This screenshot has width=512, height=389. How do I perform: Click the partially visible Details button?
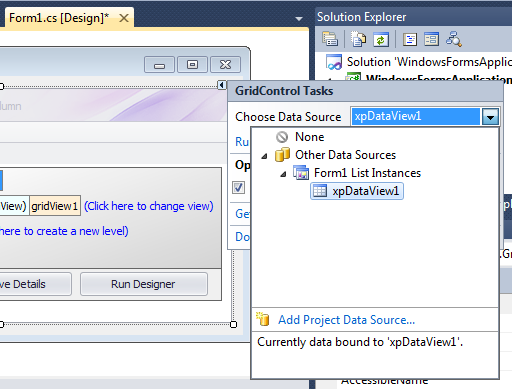pyautogui.click(x=35, y=284)
